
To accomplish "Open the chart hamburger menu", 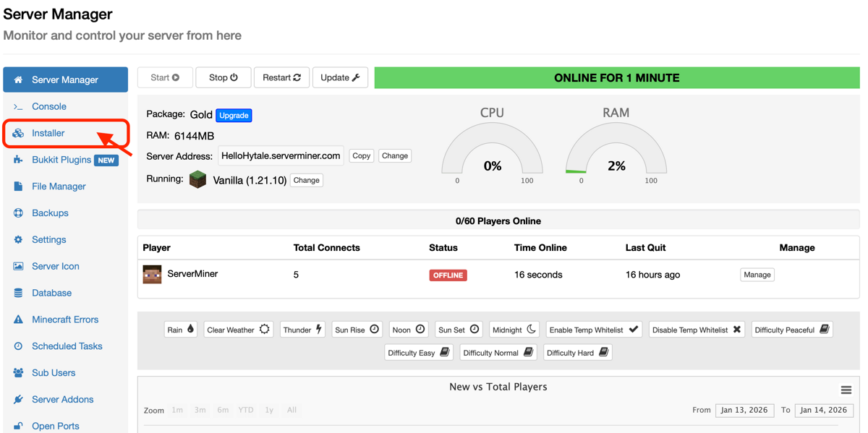I will pyautogui.click(x=846, y=390).
